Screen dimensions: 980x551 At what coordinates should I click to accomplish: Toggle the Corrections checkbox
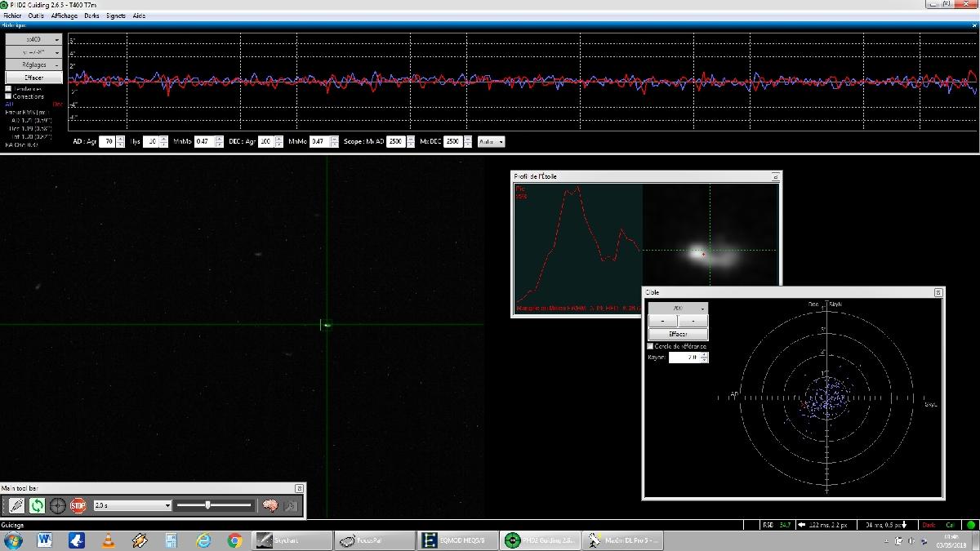9,96
